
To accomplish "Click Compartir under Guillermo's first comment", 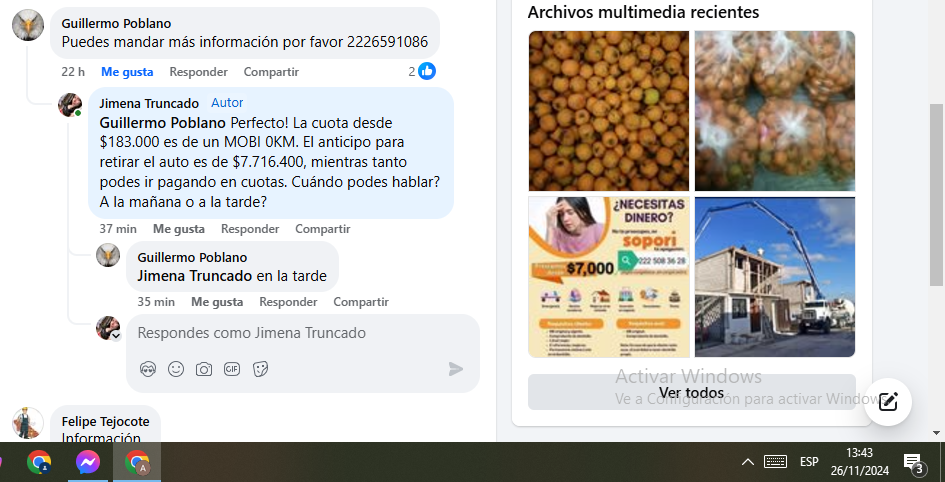I will coord(271,72).
